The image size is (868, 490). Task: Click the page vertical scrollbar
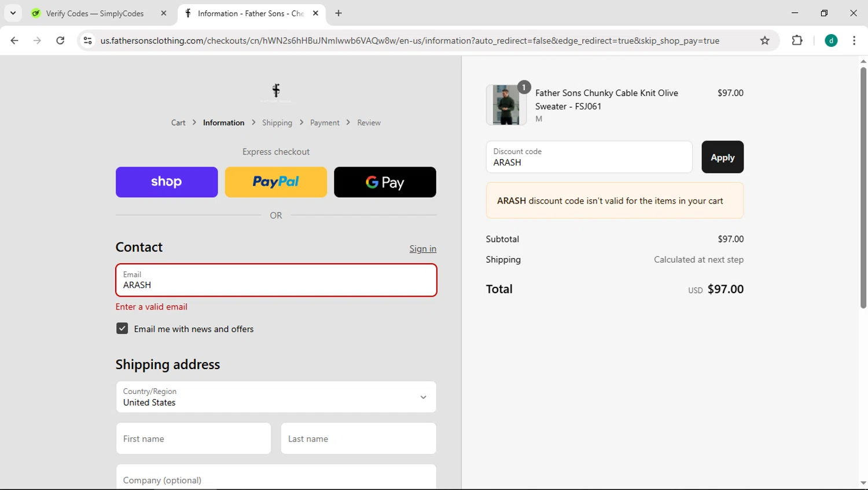point(863,188)
